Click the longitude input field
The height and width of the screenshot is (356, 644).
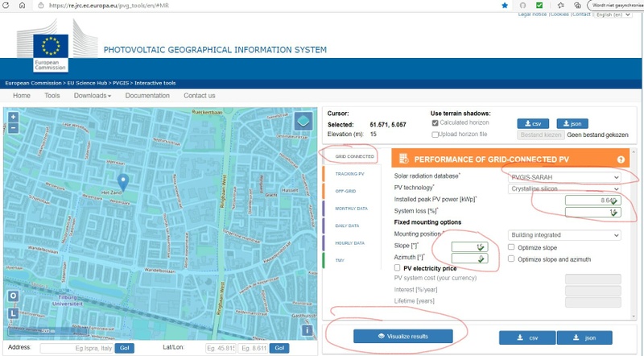tap(253, 348)
